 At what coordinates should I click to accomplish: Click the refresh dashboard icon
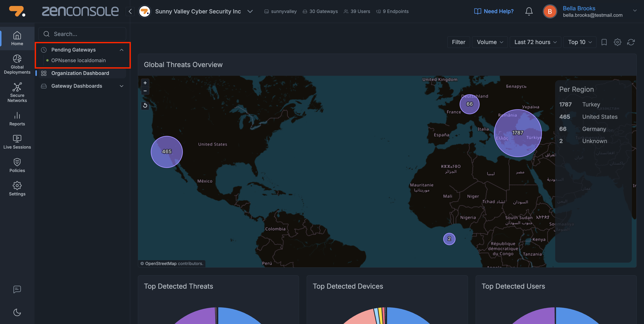pyautogui.click(x=631, y=42)
